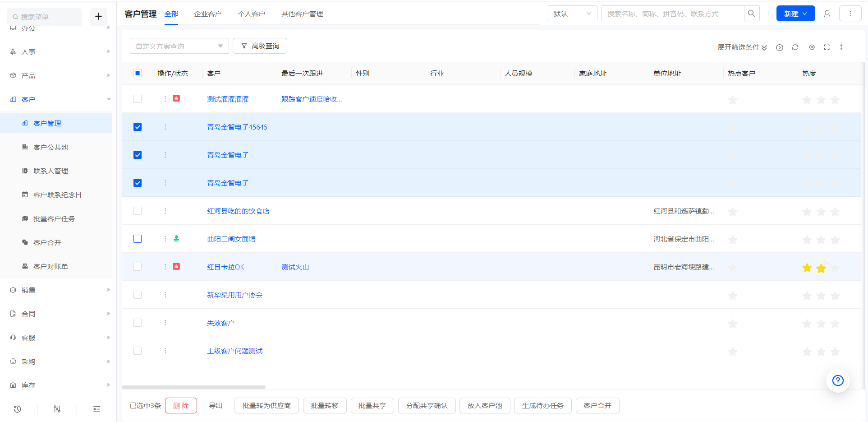Open row actions for 失效客户
This screenshot has height=422, width=868.
(165, 323)
